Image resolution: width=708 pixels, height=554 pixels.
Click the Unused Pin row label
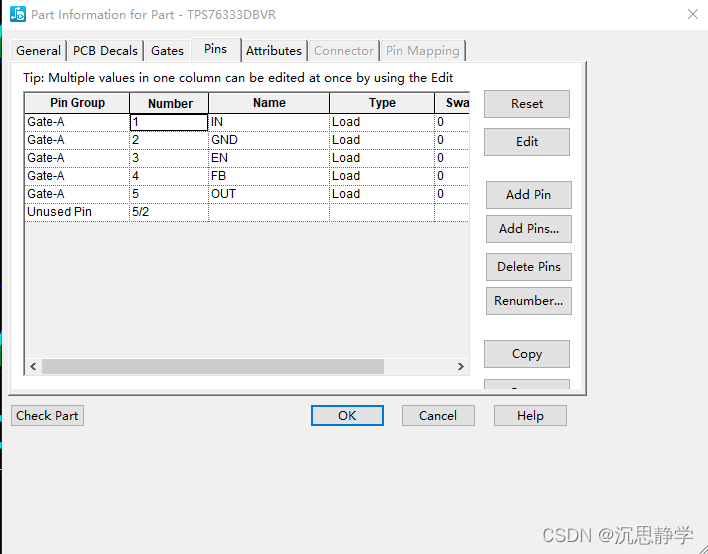[x=77, y=212]
